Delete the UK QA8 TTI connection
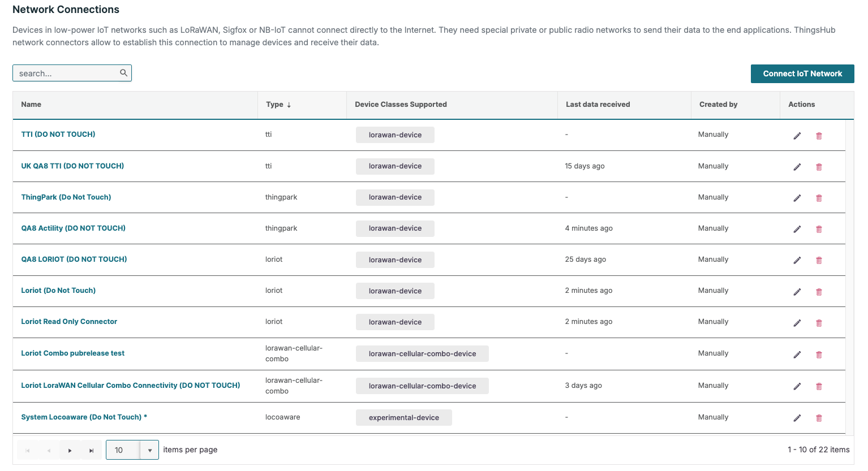 819,167
